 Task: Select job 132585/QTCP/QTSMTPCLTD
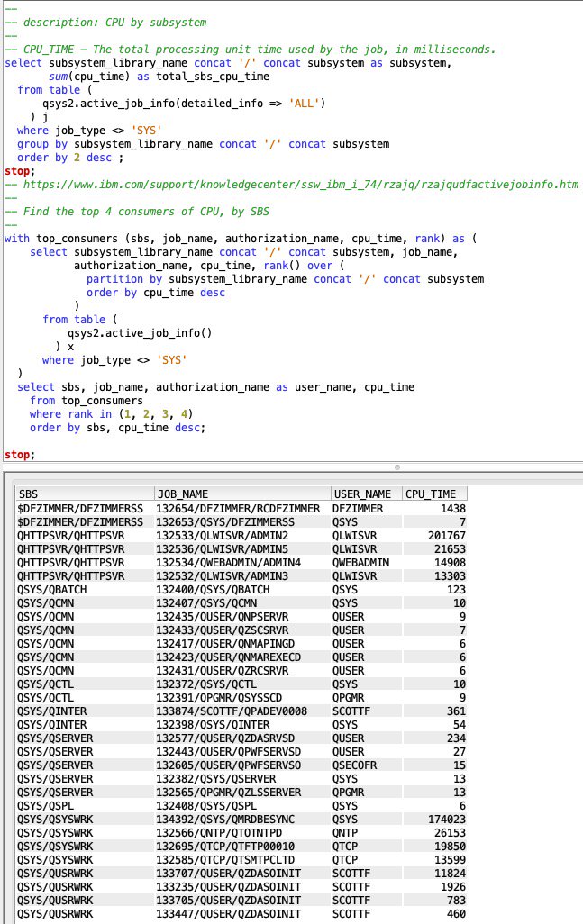(x=225, y=860)
